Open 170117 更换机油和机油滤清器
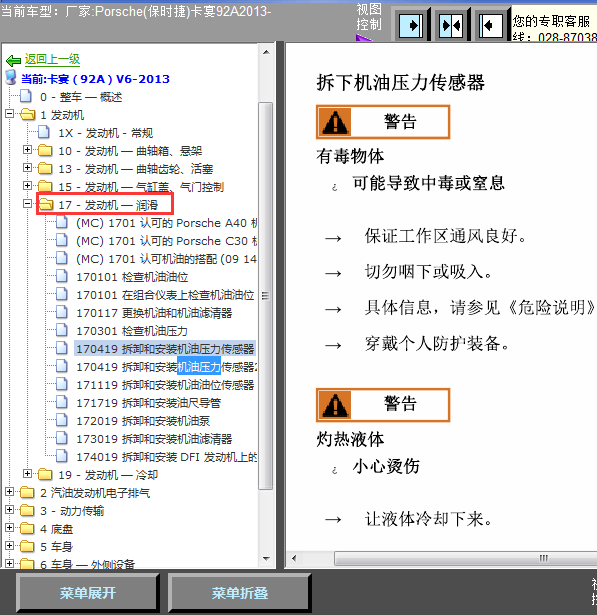597x615 pixels. 154,313
